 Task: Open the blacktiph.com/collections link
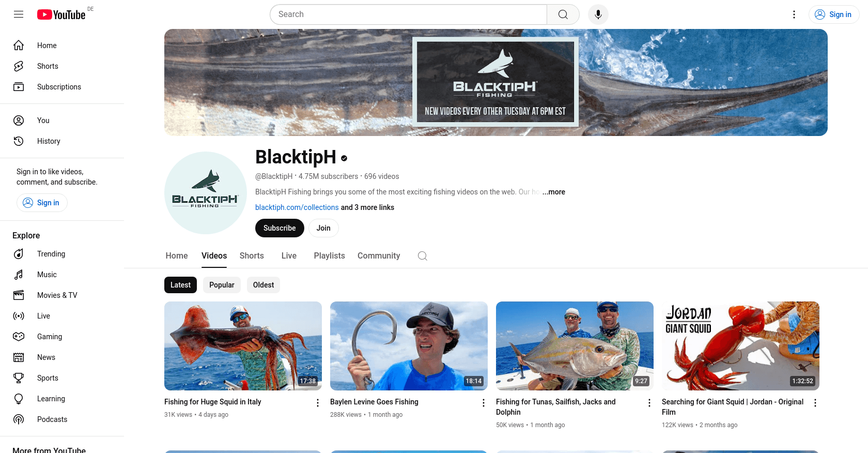297,207
